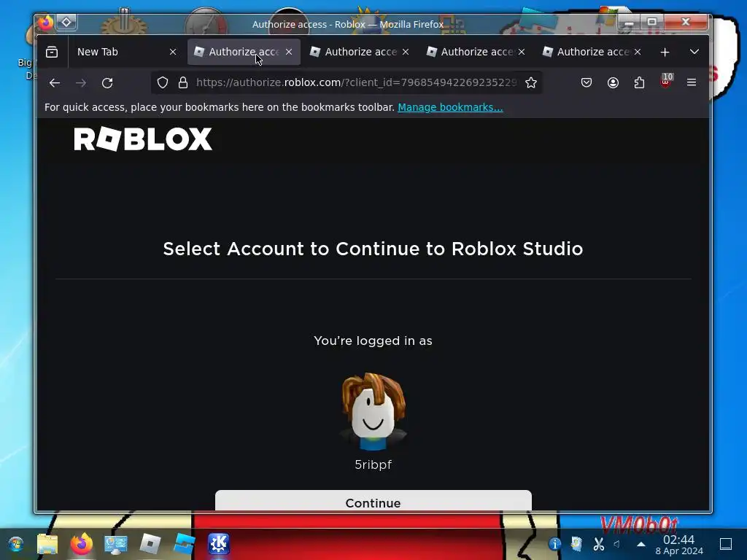Close the Firefox window
The width and height of the screenshot is (747, 560).
click(686, 23)
